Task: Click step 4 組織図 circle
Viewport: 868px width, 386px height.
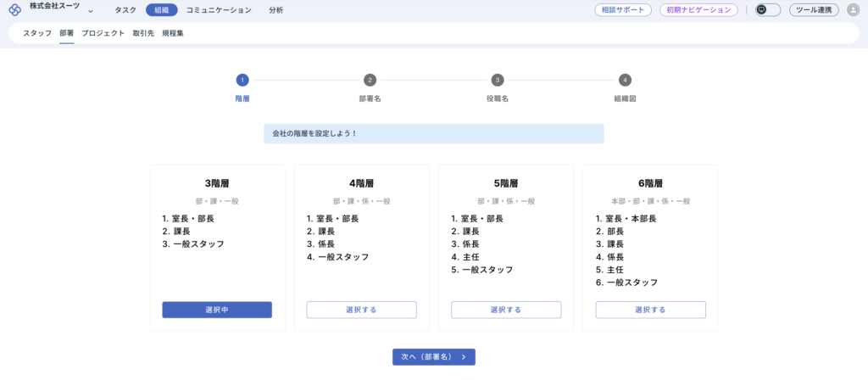Action: 625,81
